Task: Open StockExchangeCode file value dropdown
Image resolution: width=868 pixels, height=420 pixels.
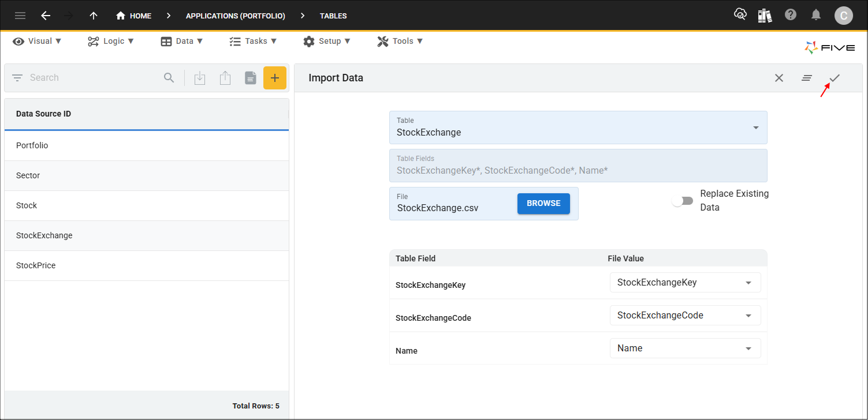Action: pos(685,316)
